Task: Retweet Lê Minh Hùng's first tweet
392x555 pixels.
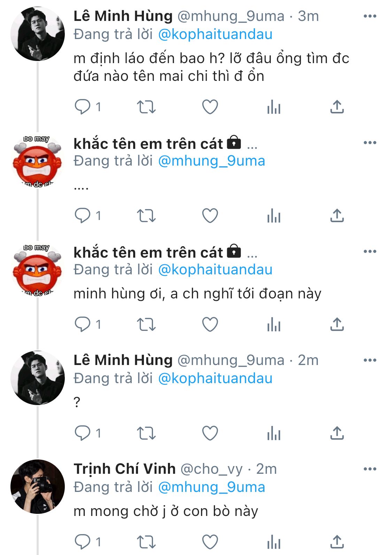Action: 146,107
